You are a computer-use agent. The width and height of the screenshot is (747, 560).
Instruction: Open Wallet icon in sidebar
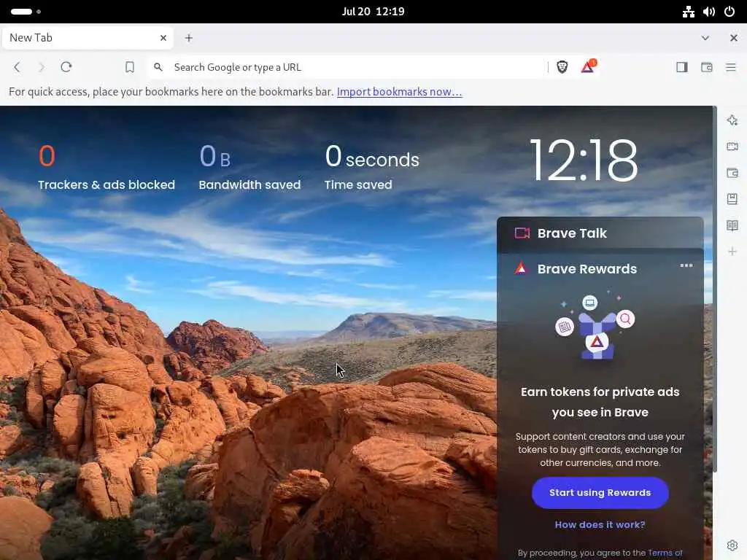pos(732,172)
